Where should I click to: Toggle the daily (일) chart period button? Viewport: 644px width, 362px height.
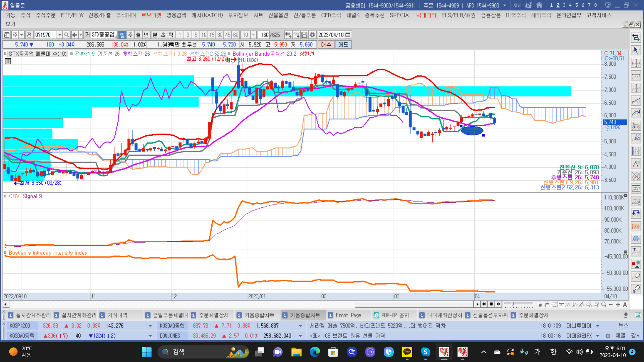[x=122, y=35]
